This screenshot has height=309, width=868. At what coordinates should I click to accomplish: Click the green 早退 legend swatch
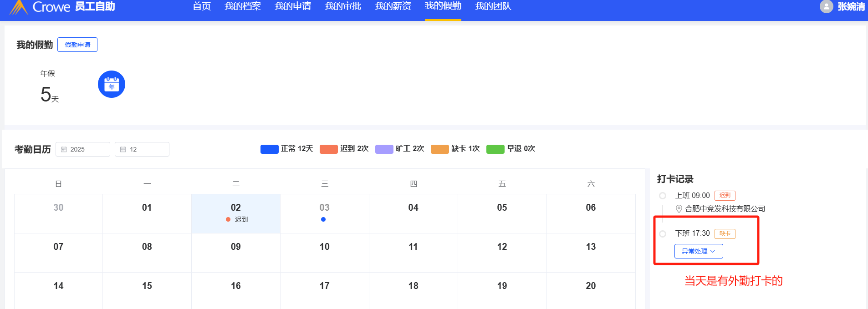coord(495,149)
